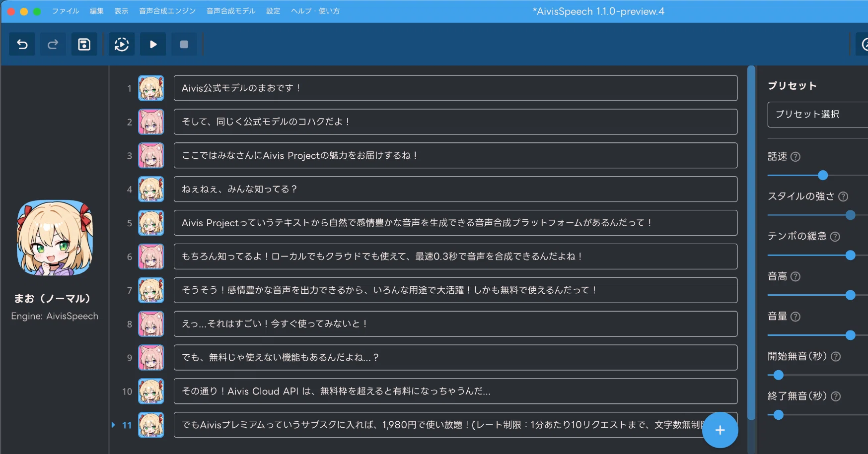Open the ファイル menu
Viewport: 868px width, 454px height.
point(66,11)
